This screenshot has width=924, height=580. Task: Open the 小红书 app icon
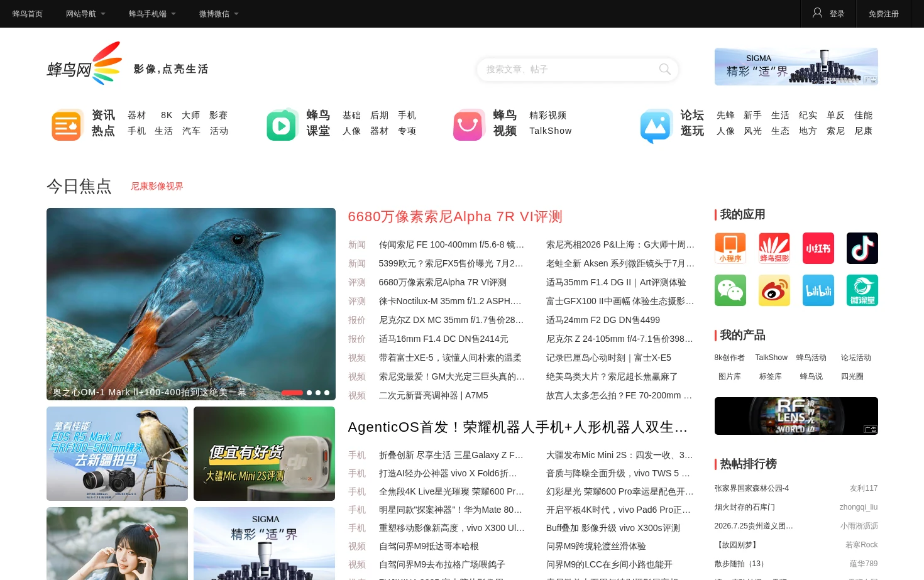[818, 248]
